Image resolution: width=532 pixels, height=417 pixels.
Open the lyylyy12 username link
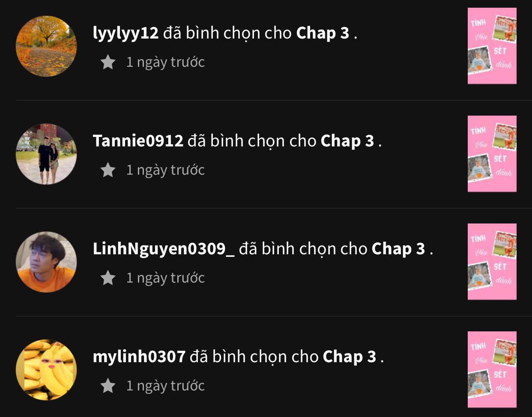tap(126, 33)
